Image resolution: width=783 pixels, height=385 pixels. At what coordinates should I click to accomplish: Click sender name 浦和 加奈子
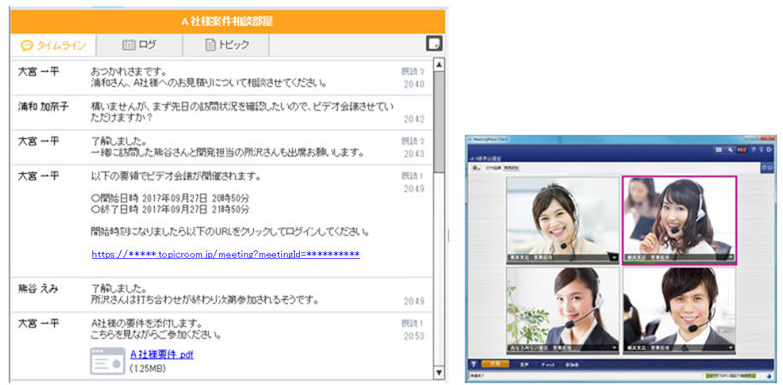pyautogui.click(x=42, y=106)
